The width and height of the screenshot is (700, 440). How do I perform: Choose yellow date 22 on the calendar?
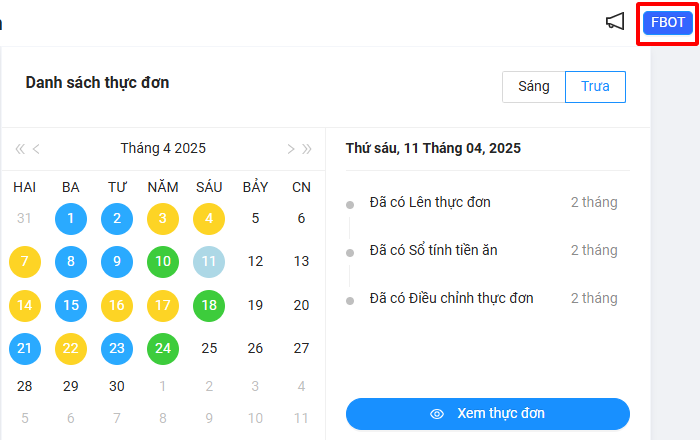click(71, 349)
